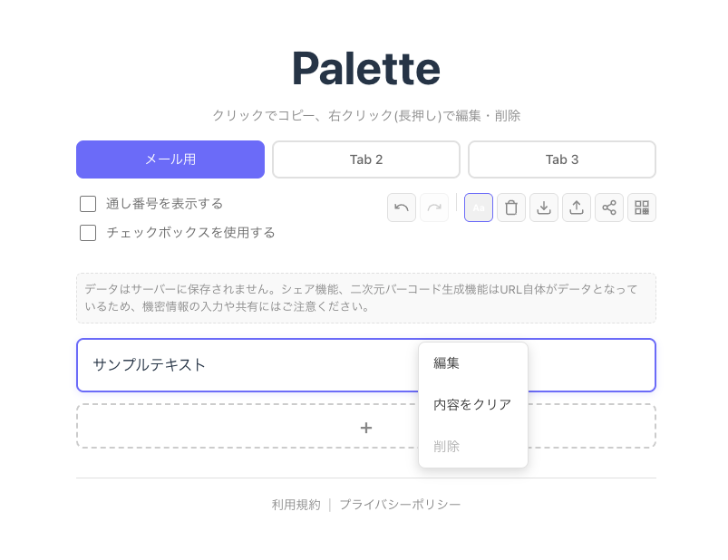This screenshot has height=560, width=728.
Task: Open the 利用規約 link
Action: 295,505
